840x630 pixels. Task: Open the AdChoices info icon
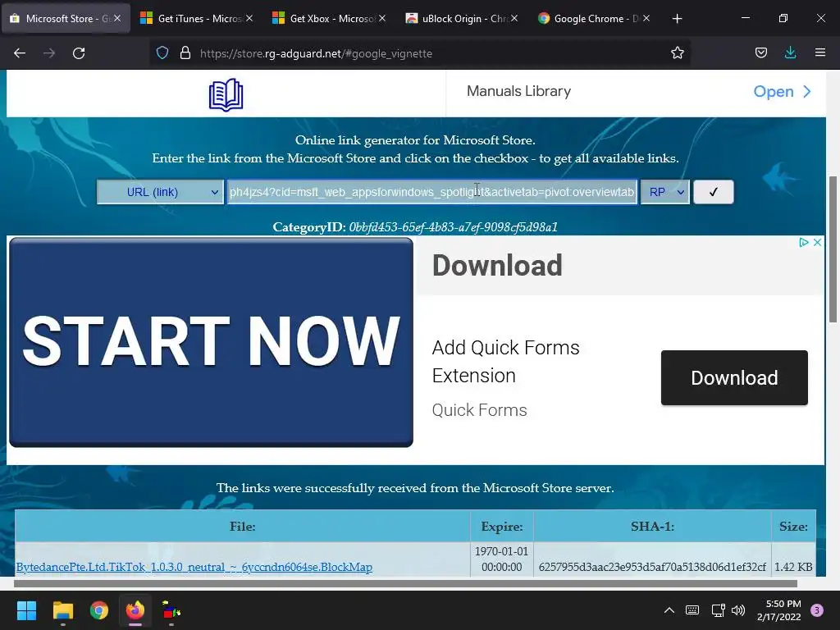pos(803,242)
